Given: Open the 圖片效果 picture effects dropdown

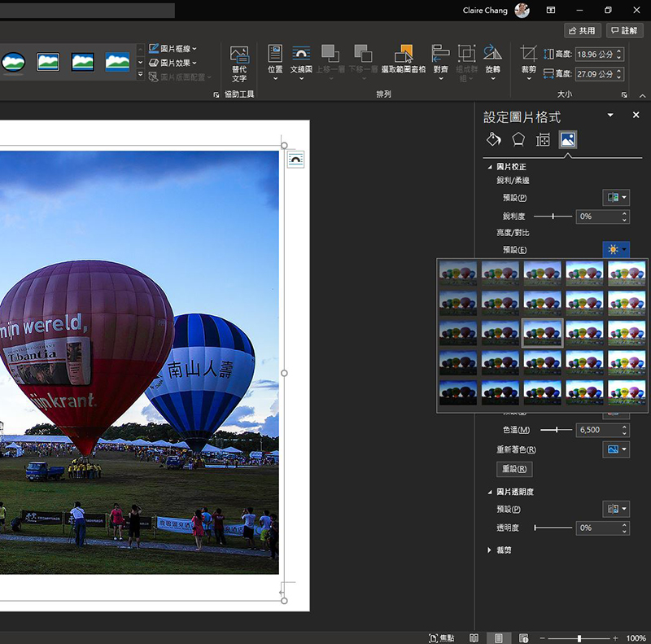Looking at the screenshot, I should 173,63.
